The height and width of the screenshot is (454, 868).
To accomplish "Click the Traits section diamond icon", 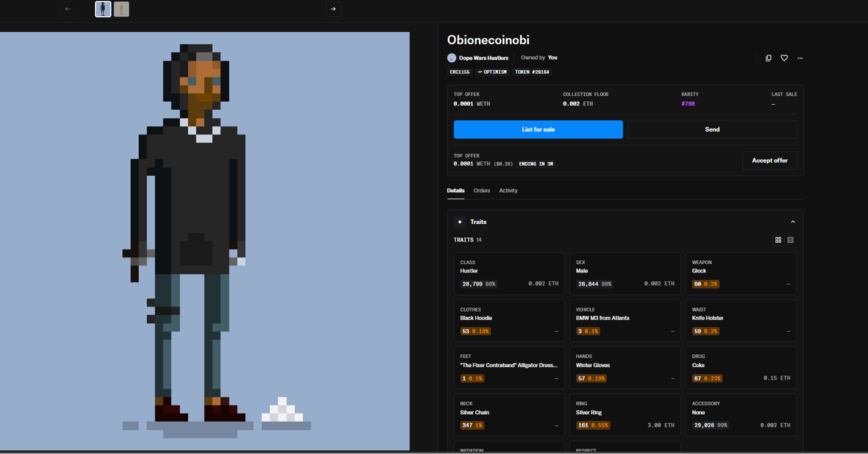I will coord(459,222).
